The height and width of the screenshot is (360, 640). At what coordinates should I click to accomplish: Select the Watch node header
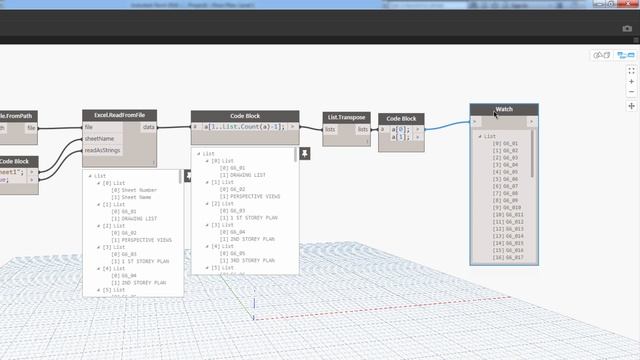pos(504,109)
